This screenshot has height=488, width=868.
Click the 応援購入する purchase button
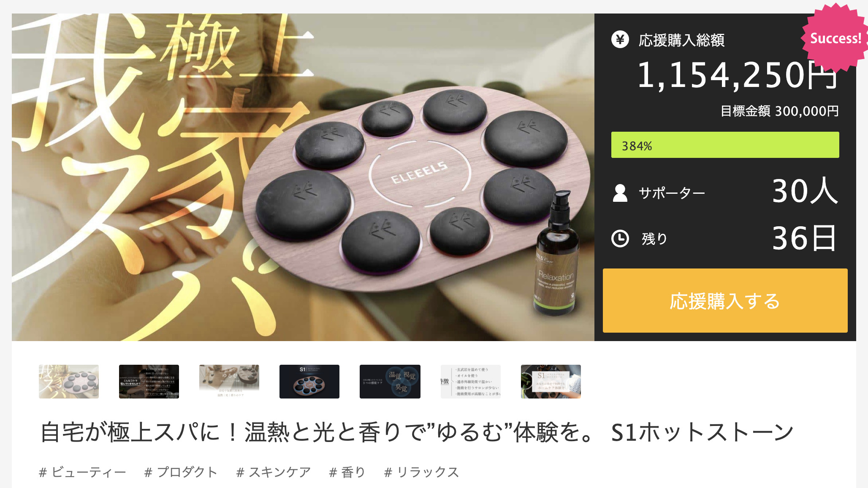click(x=725, y=301)
